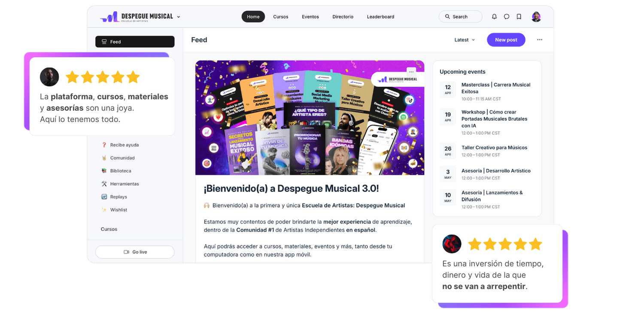Click the 12 APR date badge
The image size is (644, 314).
coord(448,89)
